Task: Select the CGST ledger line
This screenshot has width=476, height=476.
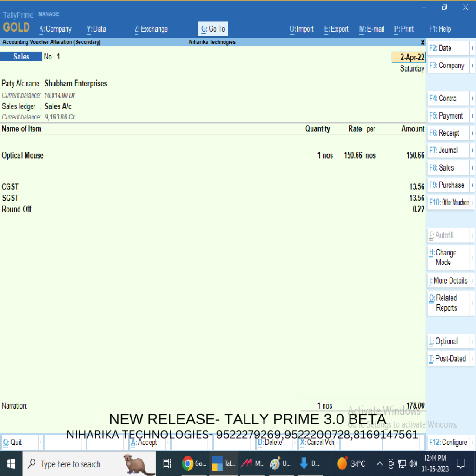Action: (x=212, y=187)
